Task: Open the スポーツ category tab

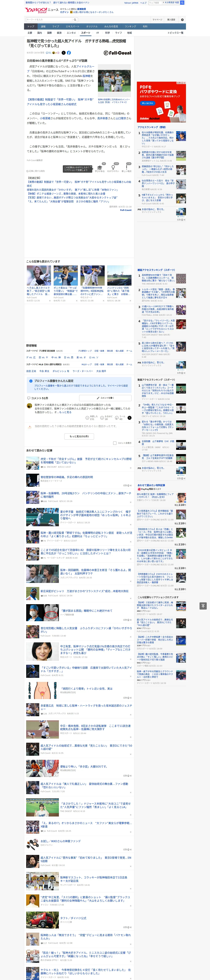Action: [86, 33]
